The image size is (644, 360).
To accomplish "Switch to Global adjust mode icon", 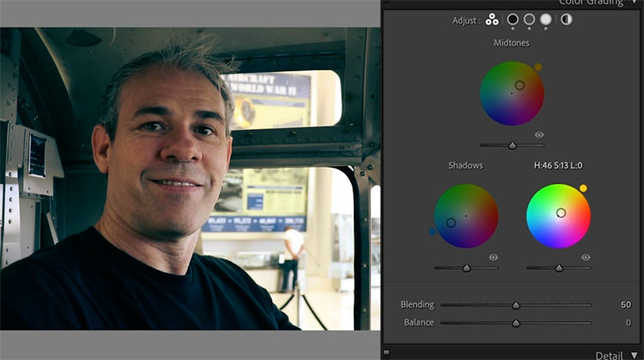I will click(567, 19).
